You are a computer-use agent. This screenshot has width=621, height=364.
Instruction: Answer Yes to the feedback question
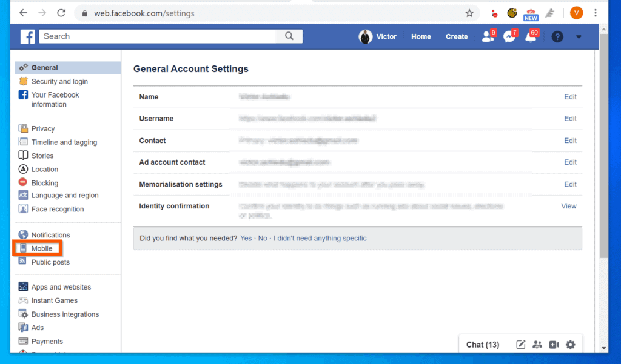246,238
